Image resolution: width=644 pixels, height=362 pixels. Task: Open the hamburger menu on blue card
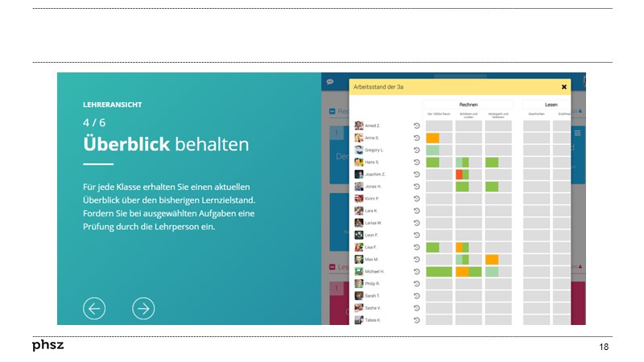(577, 133)
